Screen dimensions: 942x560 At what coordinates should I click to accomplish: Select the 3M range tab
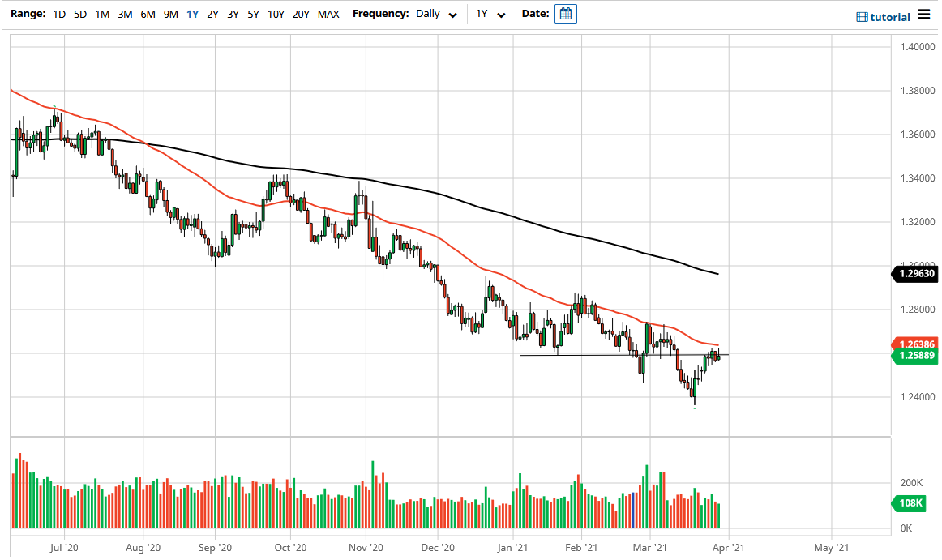[122, 14]
